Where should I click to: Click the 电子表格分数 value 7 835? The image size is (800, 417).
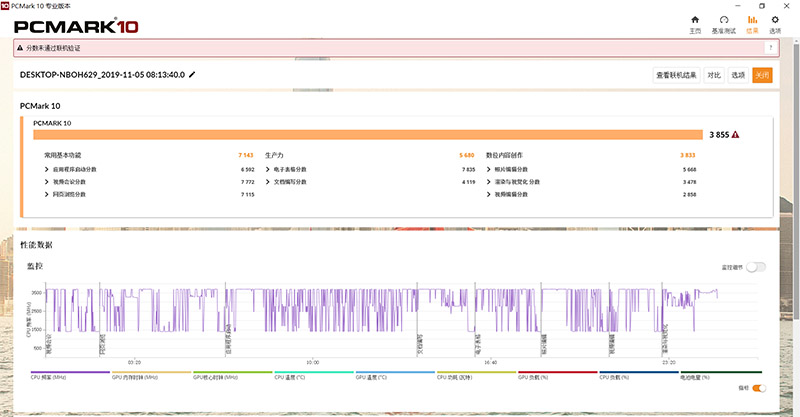point(468,169)
